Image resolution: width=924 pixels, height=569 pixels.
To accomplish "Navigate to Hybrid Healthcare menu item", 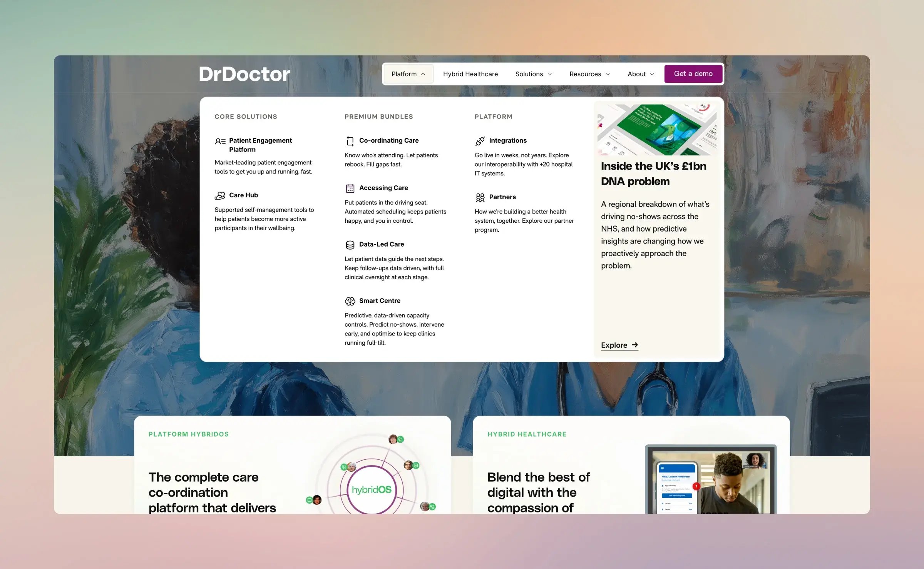I will (x=470, y=74).
